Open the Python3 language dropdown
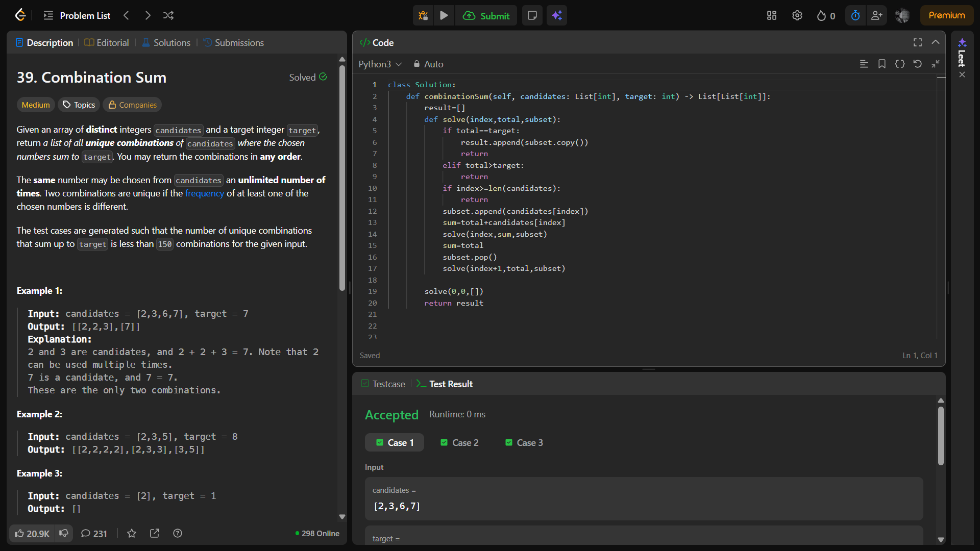Screen dimensions: 980x551 (380, 64)
